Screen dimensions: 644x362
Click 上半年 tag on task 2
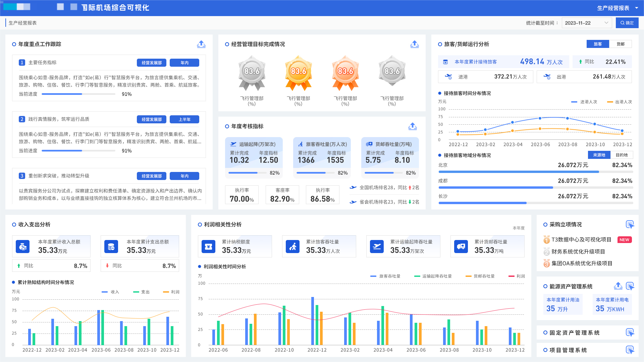pos(184,119)
